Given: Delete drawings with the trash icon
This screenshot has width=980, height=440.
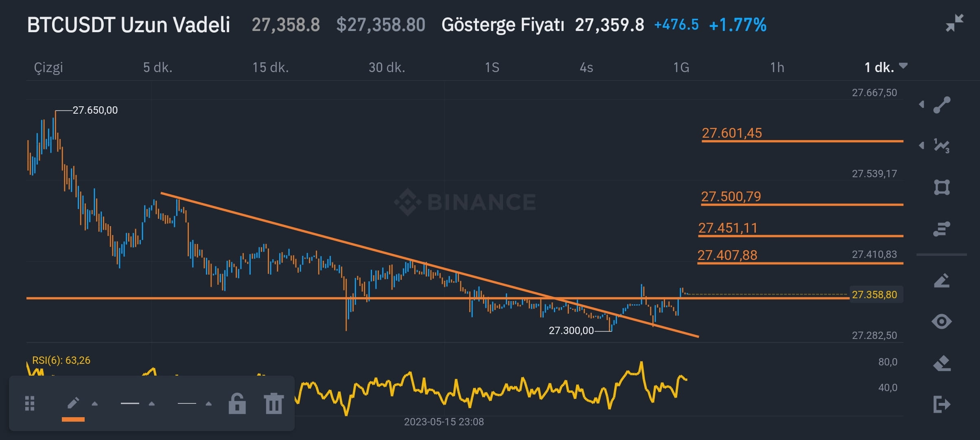Looking at the screenshot, I should coord(273,404).
